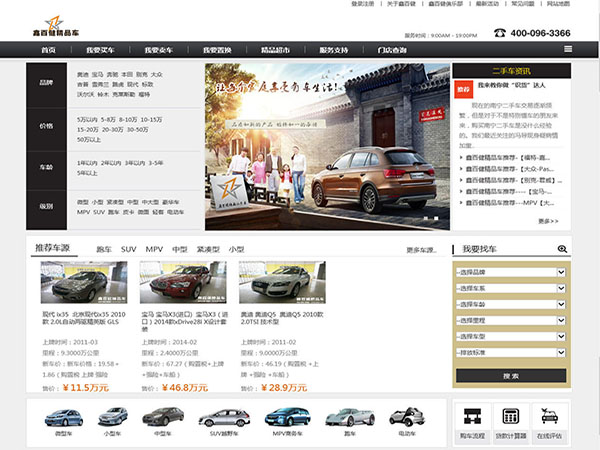Viewport: 600px width, 450px height.
Task: Open the 购车流程 buying process icon
Action: pos(471,420)
